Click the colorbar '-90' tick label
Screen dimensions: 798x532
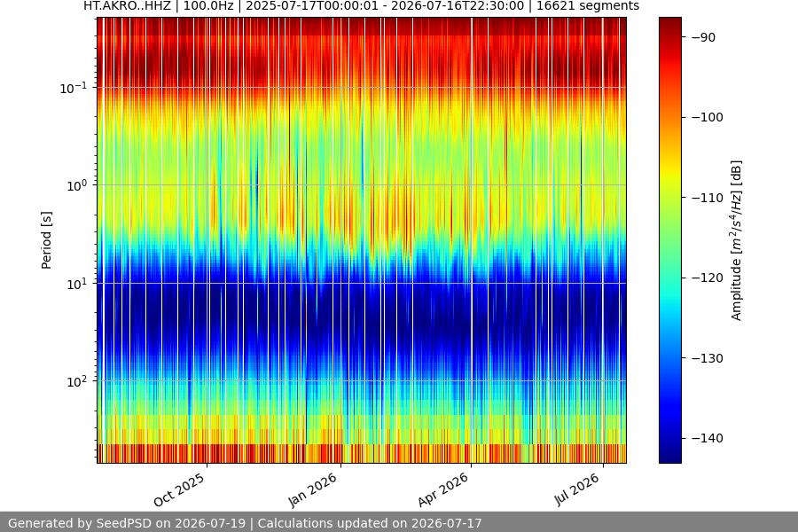[x=704, y=37]
